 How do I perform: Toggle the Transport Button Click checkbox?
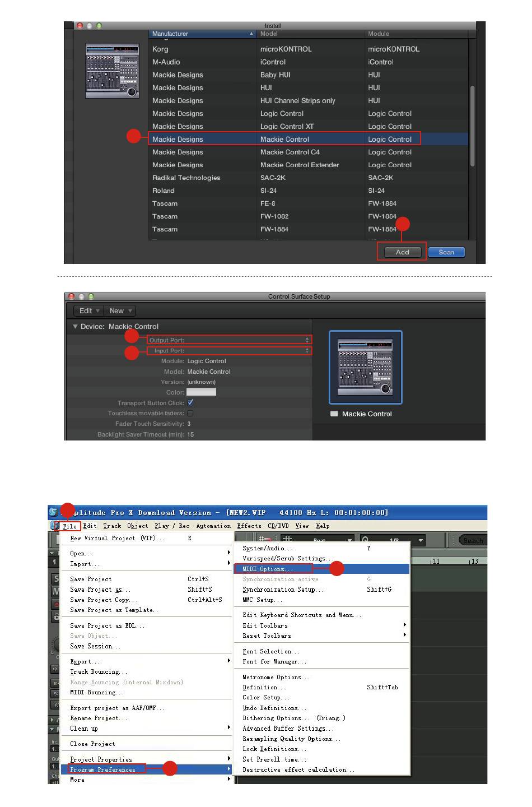(x=190, y=403)
